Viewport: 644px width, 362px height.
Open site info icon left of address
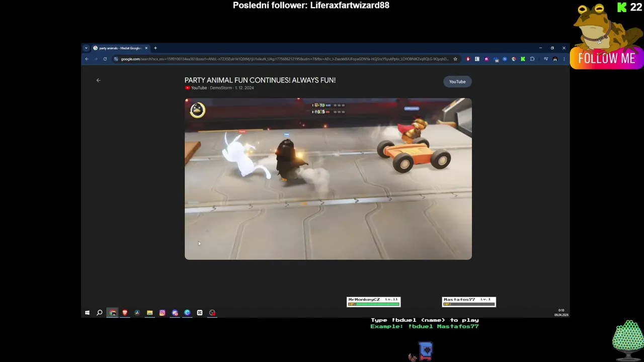tap(116, 59)
